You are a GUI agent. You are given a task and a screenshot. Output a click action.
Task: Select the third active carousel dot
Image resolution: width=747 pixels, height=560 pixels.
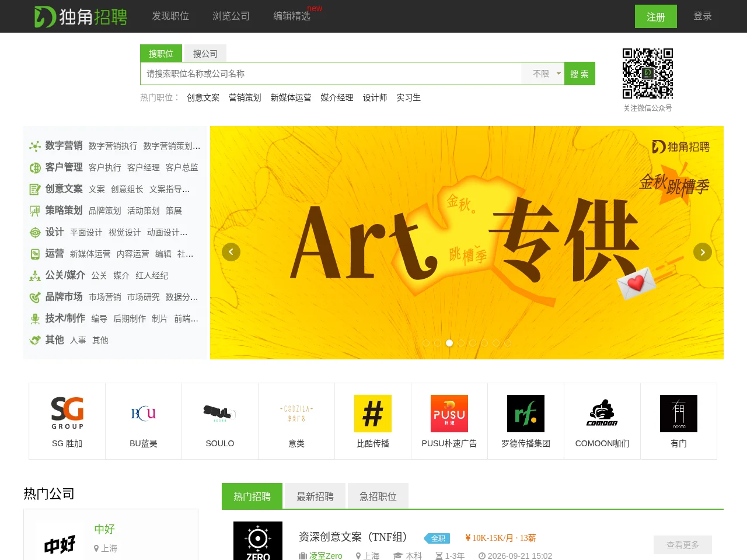click(449, 343)
